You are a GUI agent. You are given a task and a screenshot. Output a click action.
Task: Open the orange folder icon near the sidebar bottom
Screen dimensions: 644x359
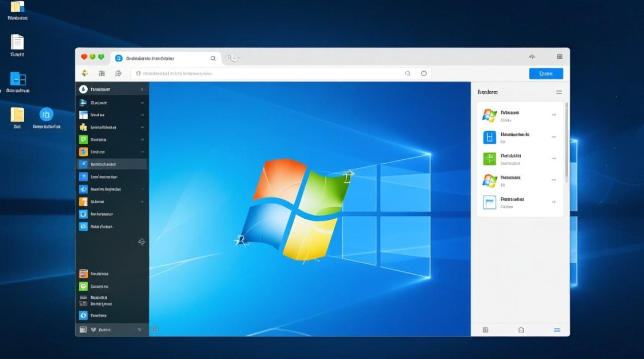tap(83, 273)
